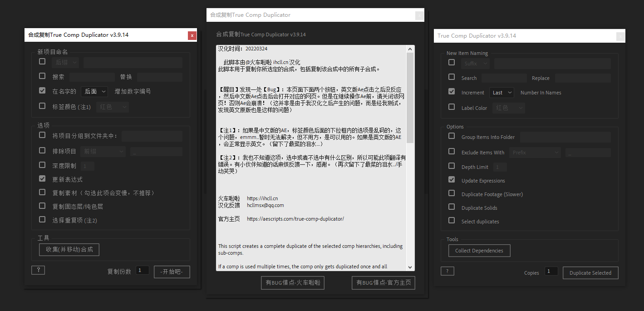Expand the Prefix exclude dropdown

click(535, 153)
